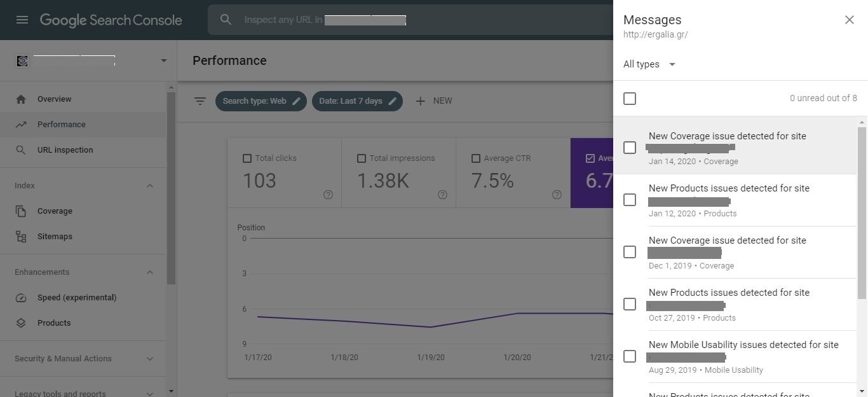Open Sitemaps from the sidebar
Viewport: 868px width, 397px height.
[x=55, y=237]
